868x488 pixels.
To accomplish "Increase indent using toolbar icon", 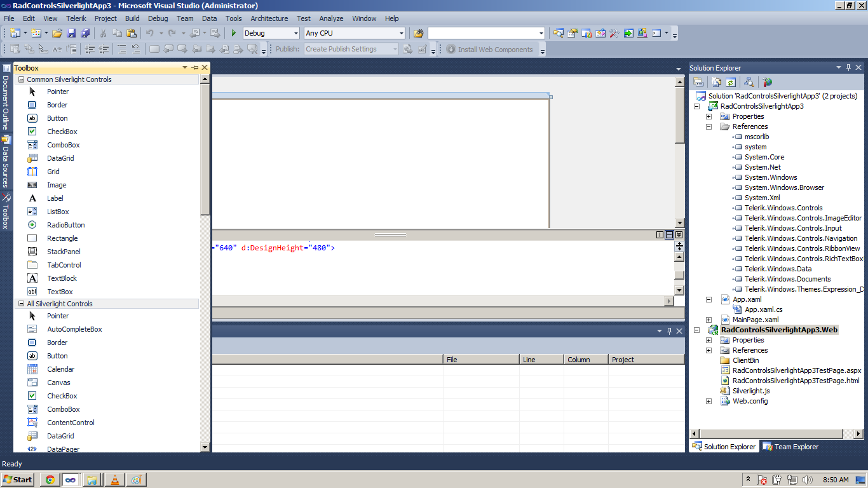I will coord(104,49).
